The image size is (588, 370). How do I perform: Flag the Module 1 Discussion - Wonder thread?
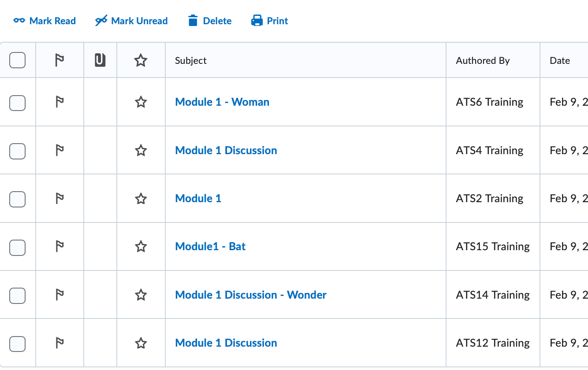pos(59,295)
